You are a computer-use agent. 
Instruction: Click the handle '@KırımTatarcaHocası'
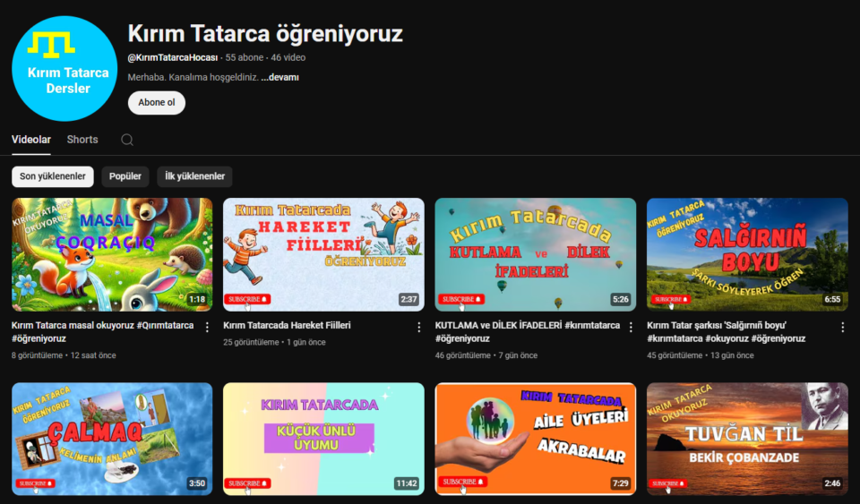click(x=173, y=57)
